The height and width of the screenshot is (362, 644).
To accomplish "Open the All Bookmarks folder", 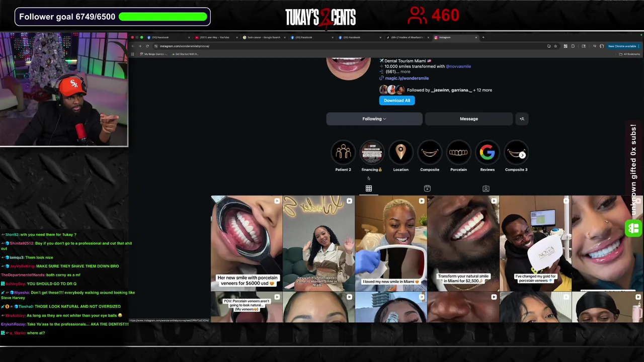I will click(x=630, y=54).
